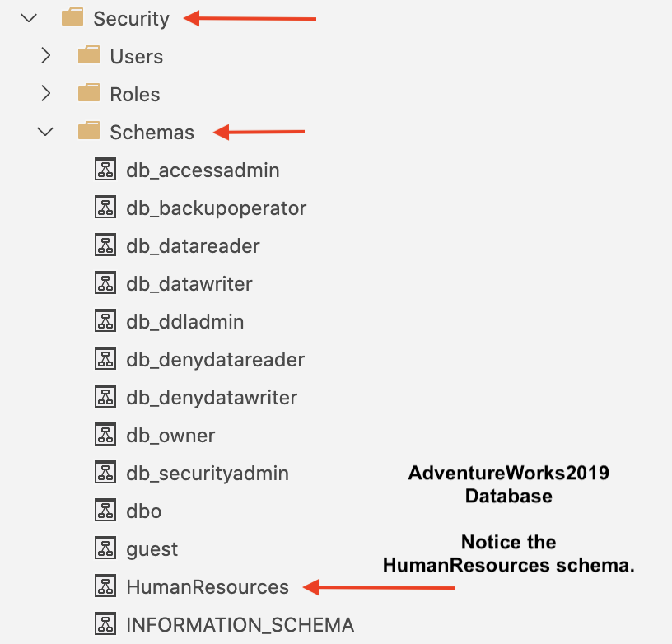Expand the Users folder
Viewport: 672px width, 644px height.
tap(46, 56)
